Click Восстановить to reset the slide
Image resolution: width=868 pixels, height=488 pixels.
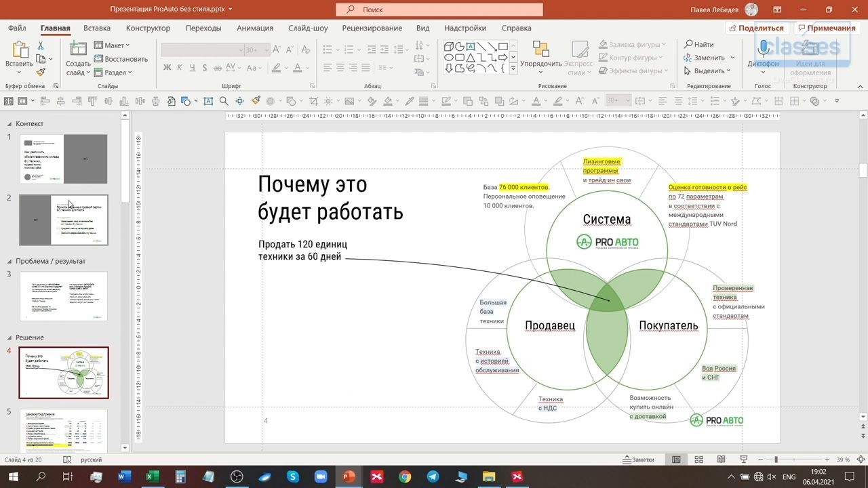121,59
